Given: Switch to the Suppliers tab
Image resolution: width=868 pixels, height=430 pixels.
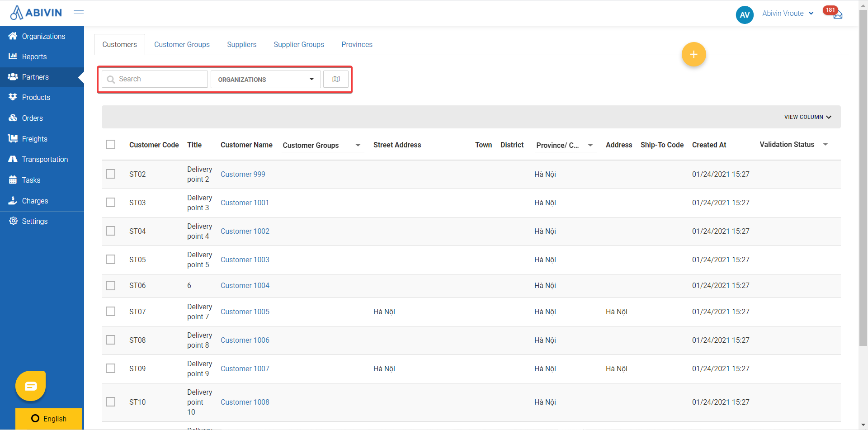Looking at the screenshot, I should coord(241,44).
